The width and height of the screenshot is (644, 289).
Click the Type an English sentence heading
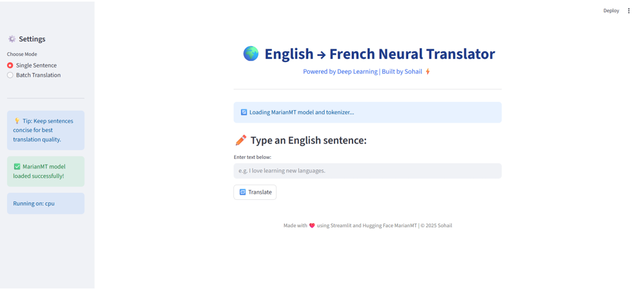tap(308, 140)
